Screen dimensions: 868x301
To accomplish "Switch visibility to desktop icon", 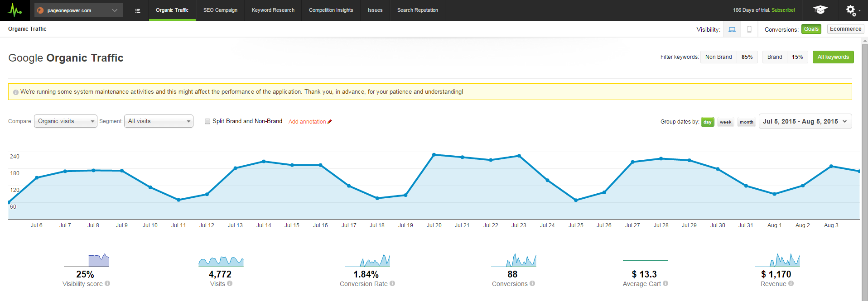I will click(x=732, y=29).
